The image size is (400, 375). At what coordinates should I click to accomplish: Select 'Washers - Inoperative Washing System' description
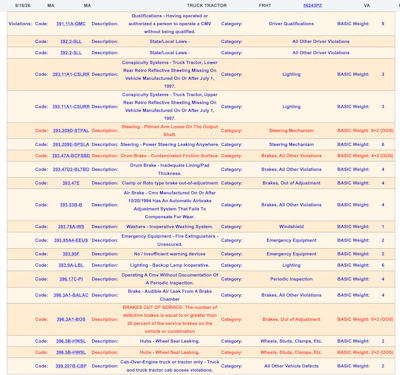pos(170,227)
